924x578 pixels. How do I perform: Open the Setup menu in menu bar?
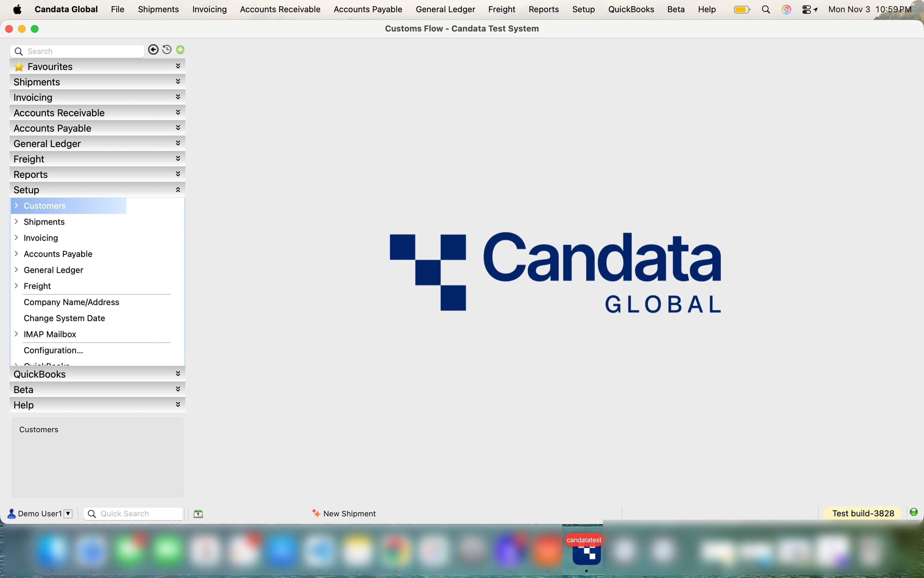coord(583,10)
